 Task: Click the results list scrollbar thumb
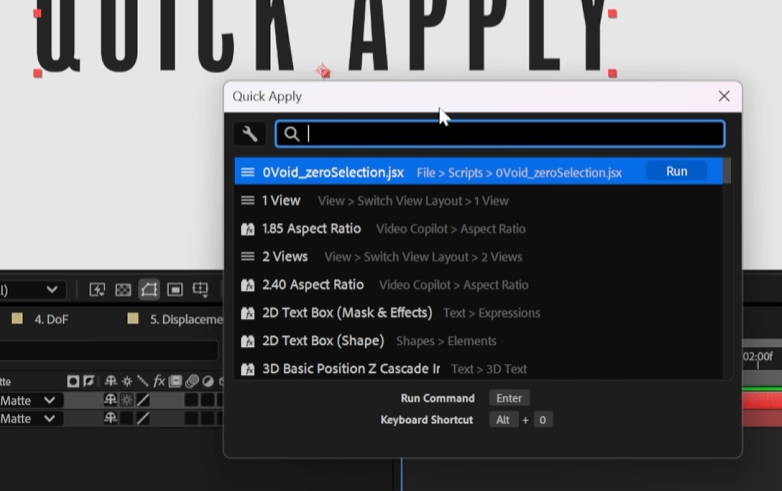point(727,171)
